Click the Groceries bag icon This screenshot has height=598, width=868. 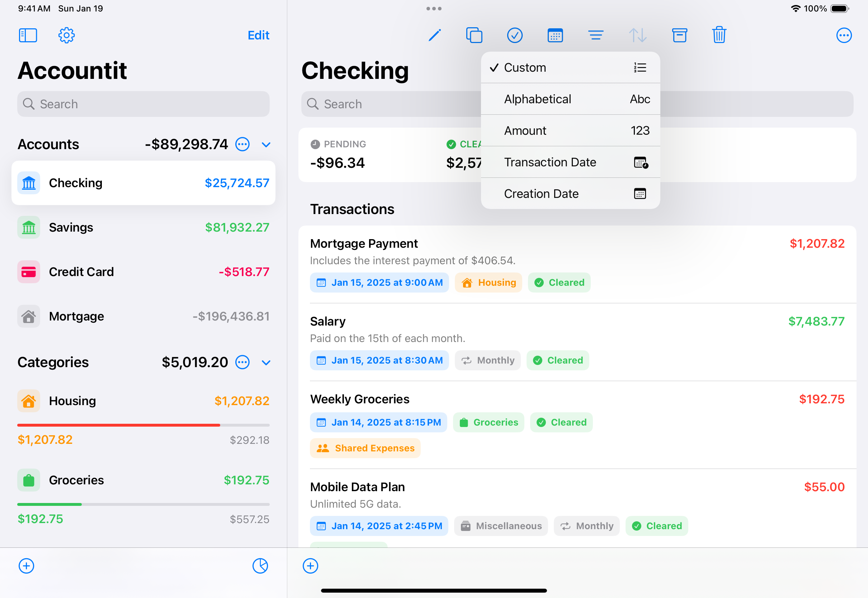(28, 480)
